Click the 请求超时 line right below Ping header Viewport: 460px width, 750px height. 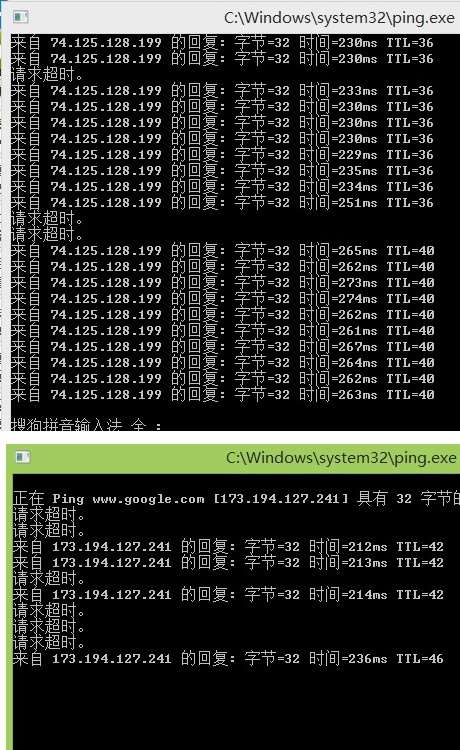(x=49, y=515)
